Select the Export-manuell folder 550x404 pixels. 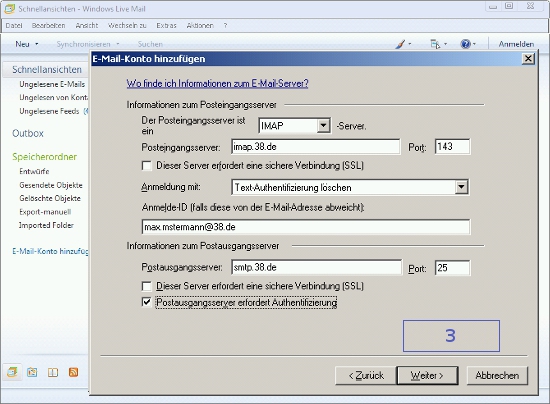(x=45, y=212)
